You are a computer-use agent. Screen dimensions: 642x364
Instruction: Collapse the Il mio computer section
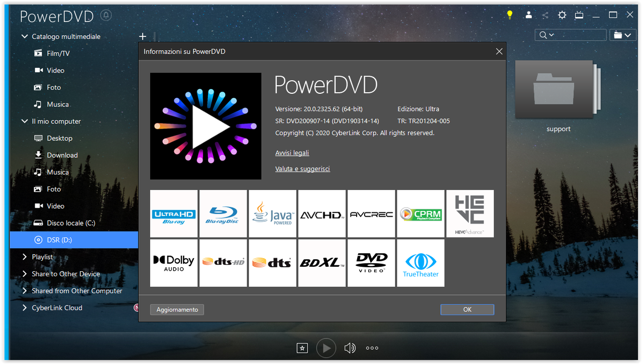coord(25,121)
